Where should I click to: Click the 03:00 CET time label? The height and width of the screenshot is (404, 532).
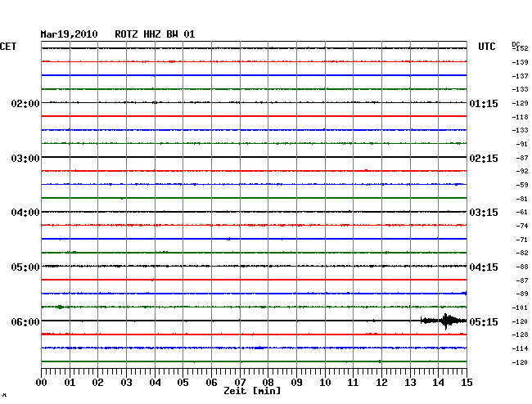(x=25, y=159)
